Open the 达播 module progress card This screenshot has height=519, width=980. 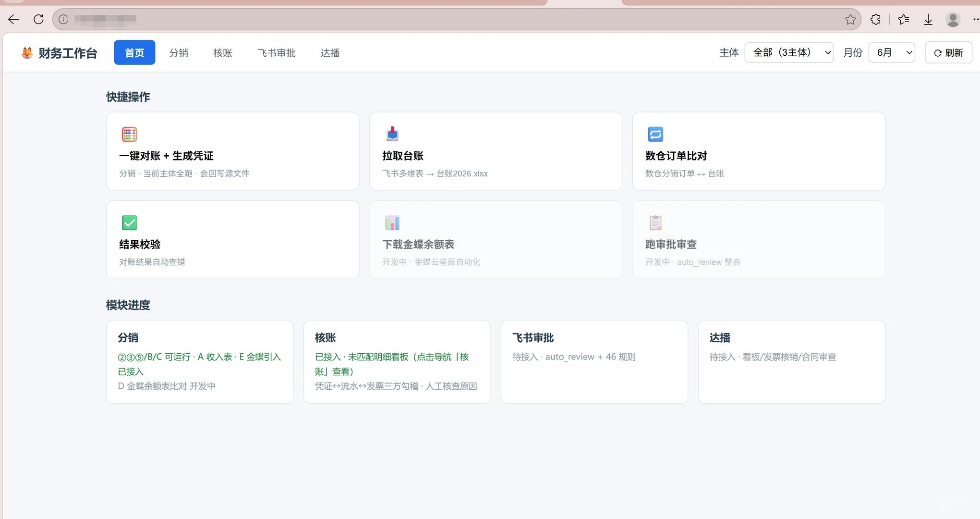pos(792,362)
